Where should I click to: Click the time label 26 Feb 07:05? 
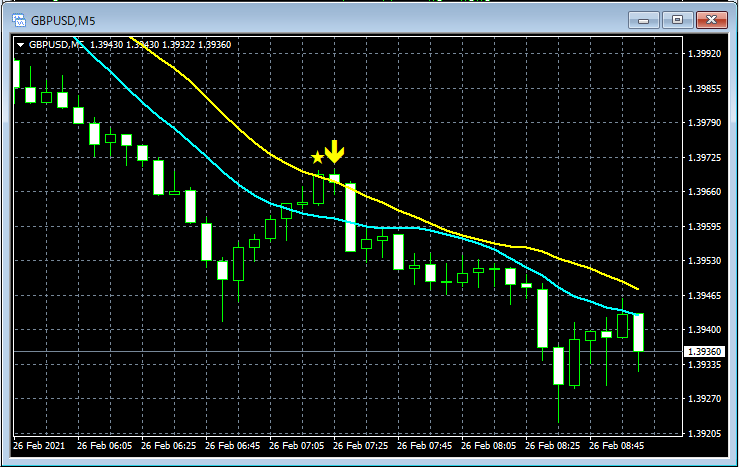click(296, 445)
